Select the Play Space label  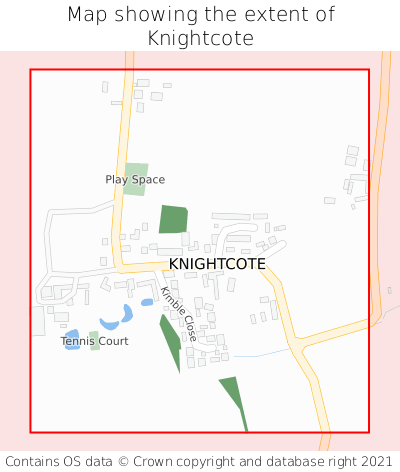(135, 180)
